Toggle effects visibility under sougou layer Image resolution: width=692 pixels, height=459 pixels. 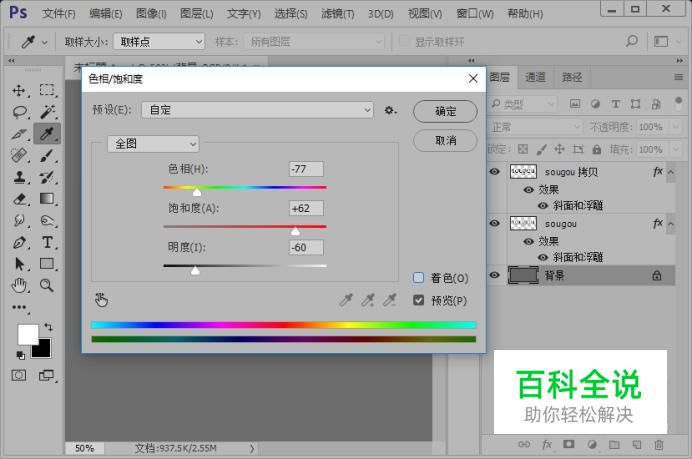click(x=528, y=241)
